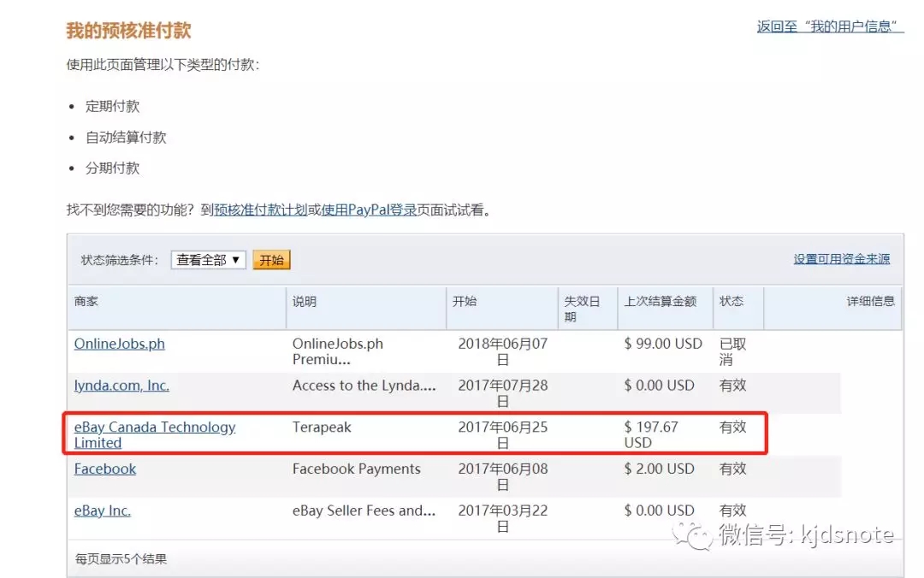Viewport: 924px width, 578px height.
Task: Click the 失效日期 column header
Action: pos(583,309)
